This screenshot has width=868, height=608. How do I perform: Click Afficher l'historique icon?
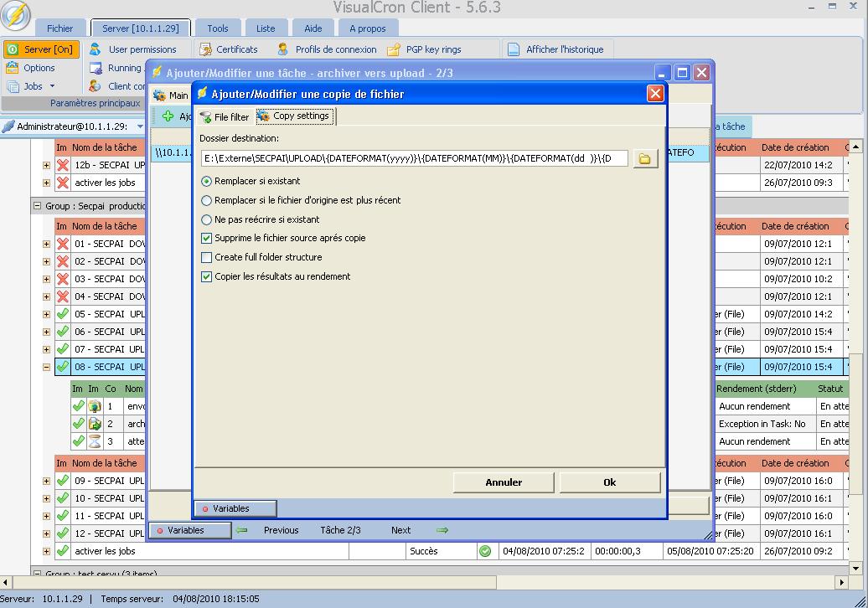[514, 49]
